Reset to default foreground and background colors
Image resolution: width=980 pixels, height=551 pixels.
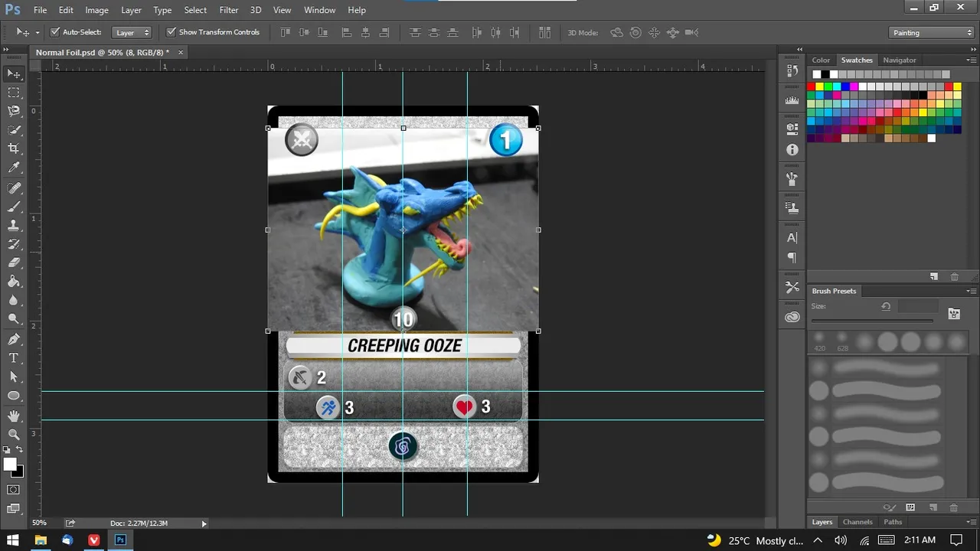click(6, 451)
